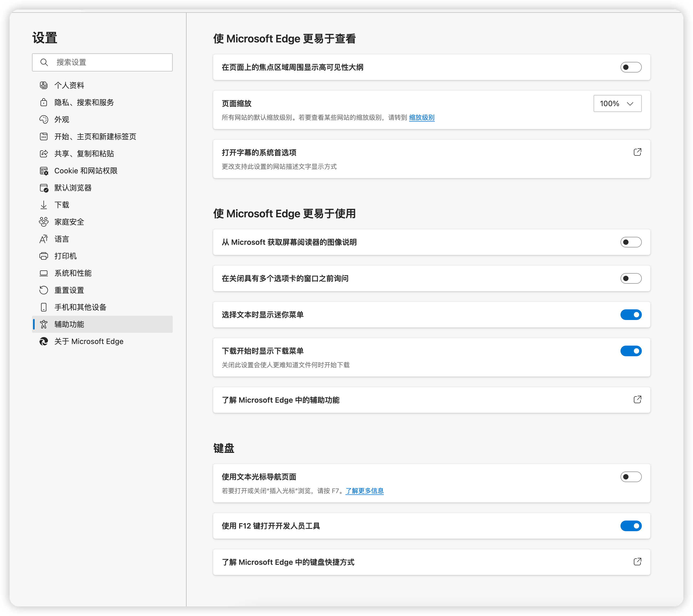Click the reset arrow icon for 重置设置
The image size is (693, 616).
coord(44,290)
